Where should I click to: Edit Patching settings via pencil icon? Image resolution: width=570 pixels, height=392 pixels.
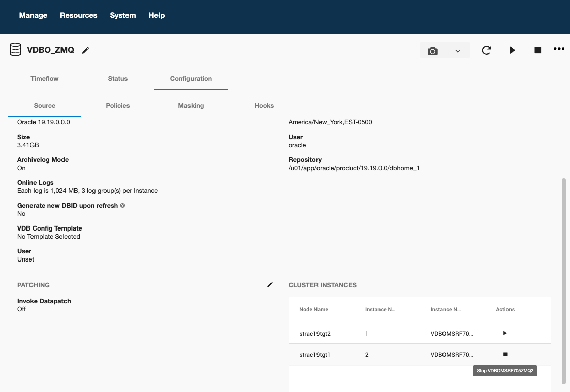[x=270, y=284]
